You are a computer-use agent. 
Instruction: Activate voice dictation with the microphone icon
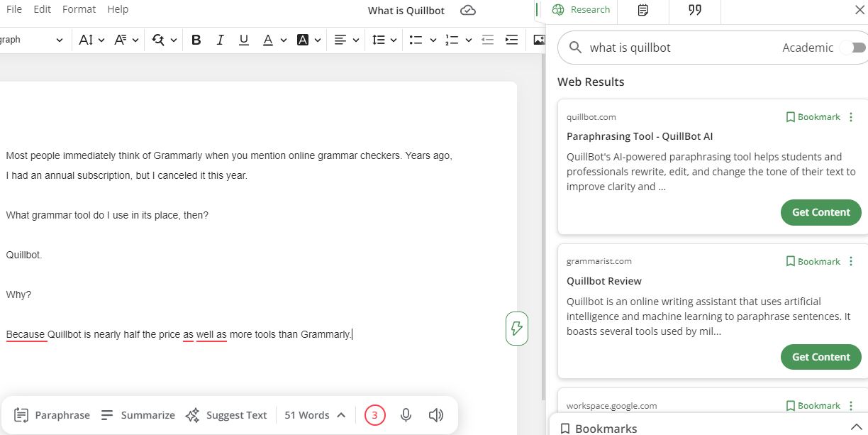pos(406,414)
